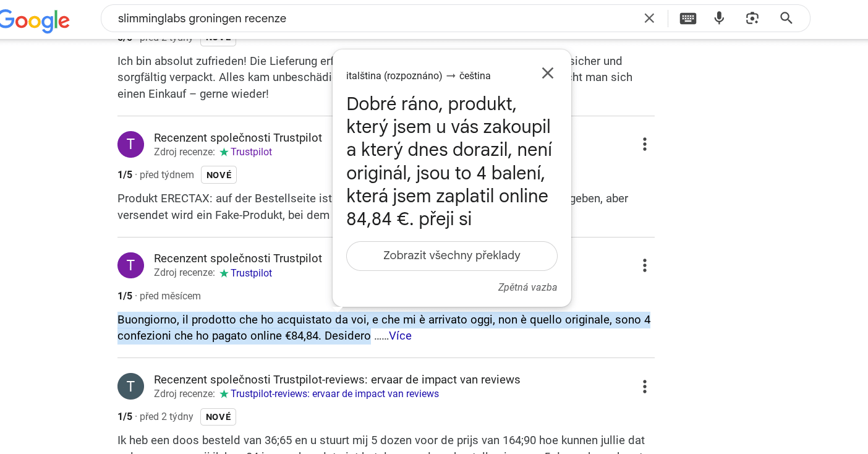Start voice search with the microphone icon
The image size is (868, 454).
(x=719, y=19)
